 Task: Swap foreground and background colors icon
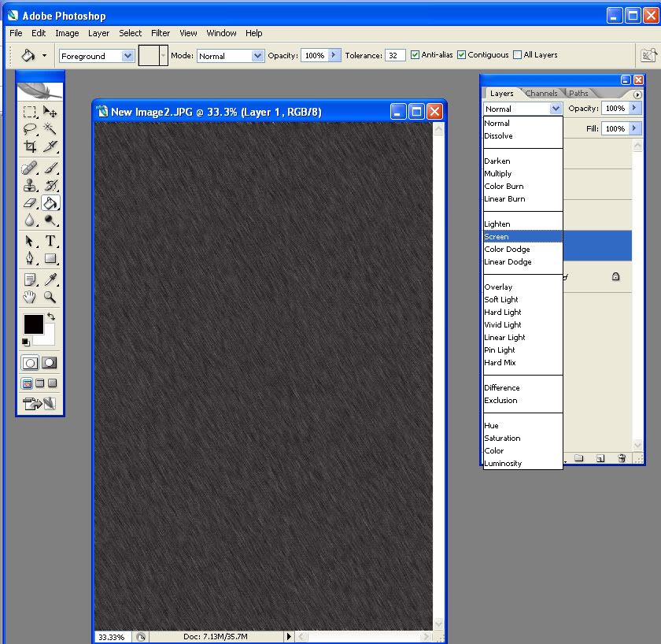tap(51, 316)
